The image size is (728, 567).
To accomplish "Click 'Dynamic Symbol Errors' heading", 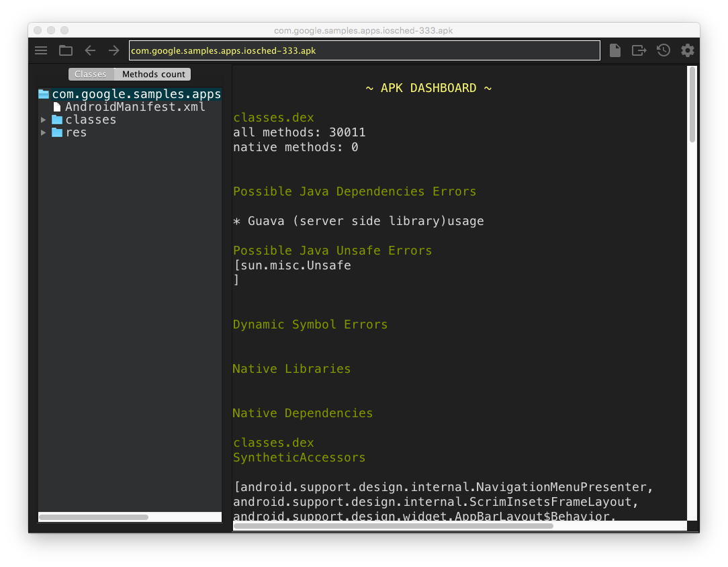I will click(x=310, y=324).
